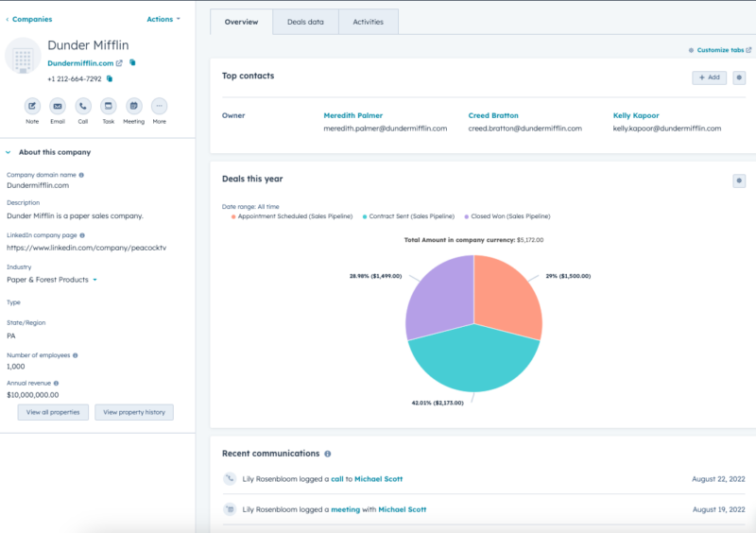Viewport: 756px width, 533px height.
Task: Open the More actions ellipsis icon
Action: [x=159, y=106]
